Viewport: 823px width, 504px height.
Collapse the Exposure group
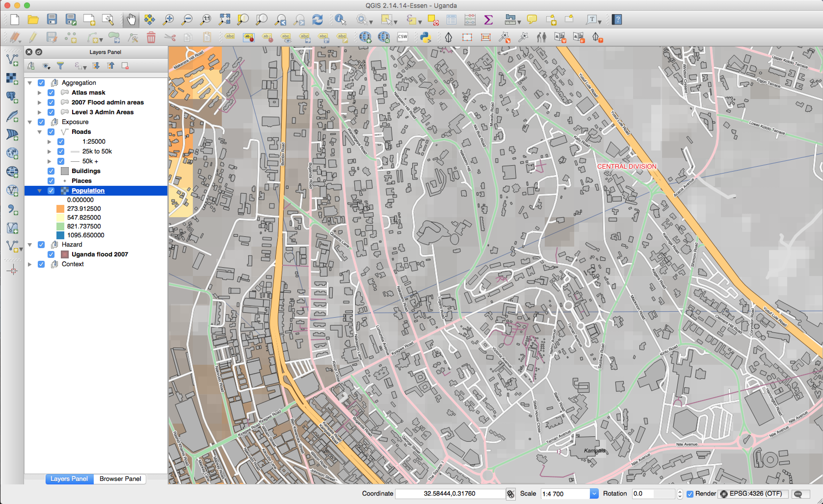pos(30,122)
